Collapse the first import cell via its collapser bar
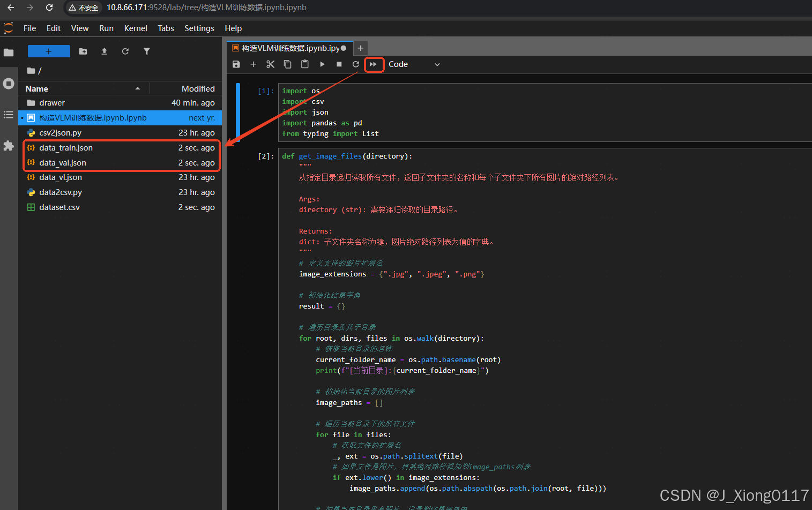Image resolution: width=812 pixels, height=510 pixels. (238, 112)
